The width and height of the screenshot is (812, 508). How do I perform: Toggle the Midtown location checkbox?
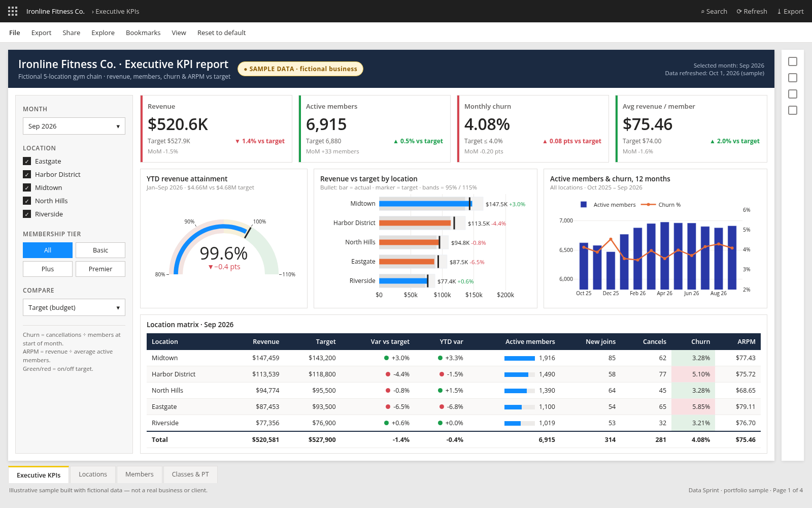(x=27, y=187)
